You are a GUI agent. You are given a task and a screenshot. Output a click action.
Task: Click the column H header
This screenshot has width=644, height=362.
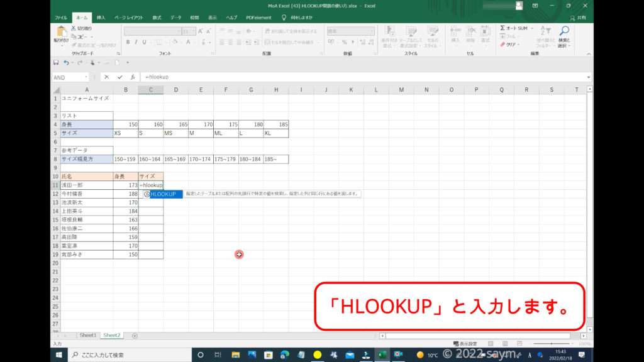point(275,90)
